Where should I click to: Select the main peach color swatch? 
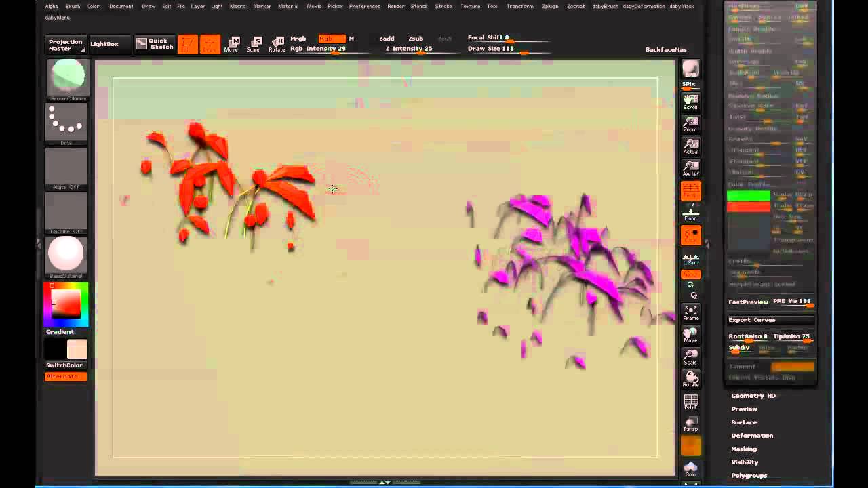[x=77, y=349]
